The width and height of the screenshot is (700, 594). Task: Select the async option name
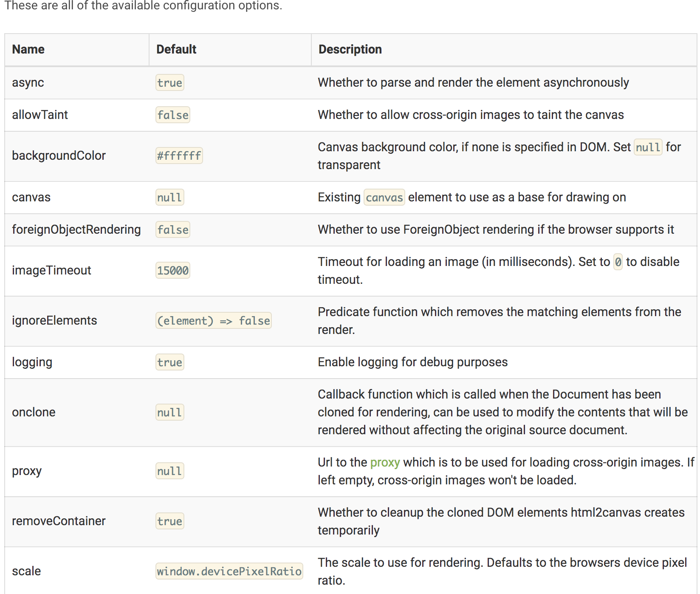pos(28,82)
